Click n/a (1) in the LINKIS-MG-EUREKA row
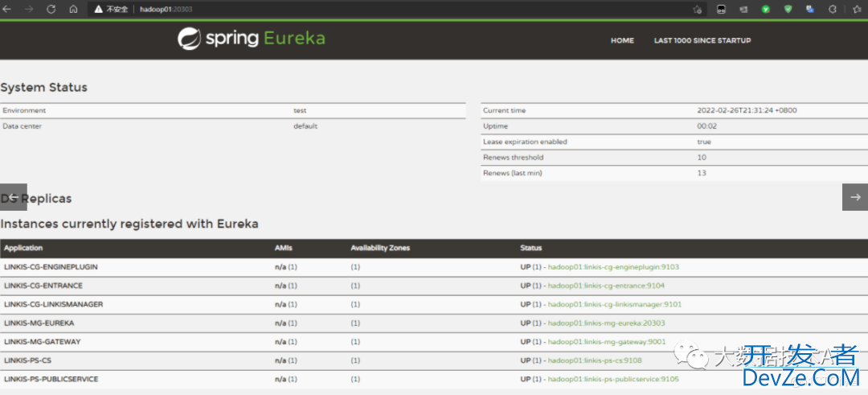This screenshot has height=395, width=868. coord(285,323)
